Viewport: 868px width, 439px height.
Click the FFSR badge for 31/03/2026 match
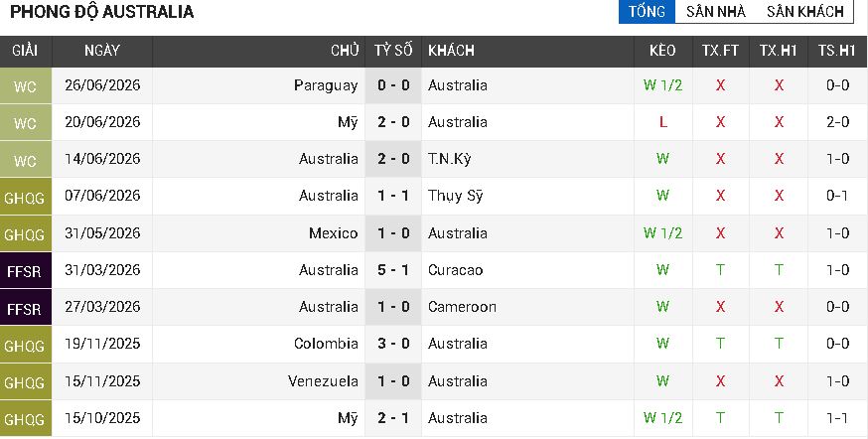[26, 271]
